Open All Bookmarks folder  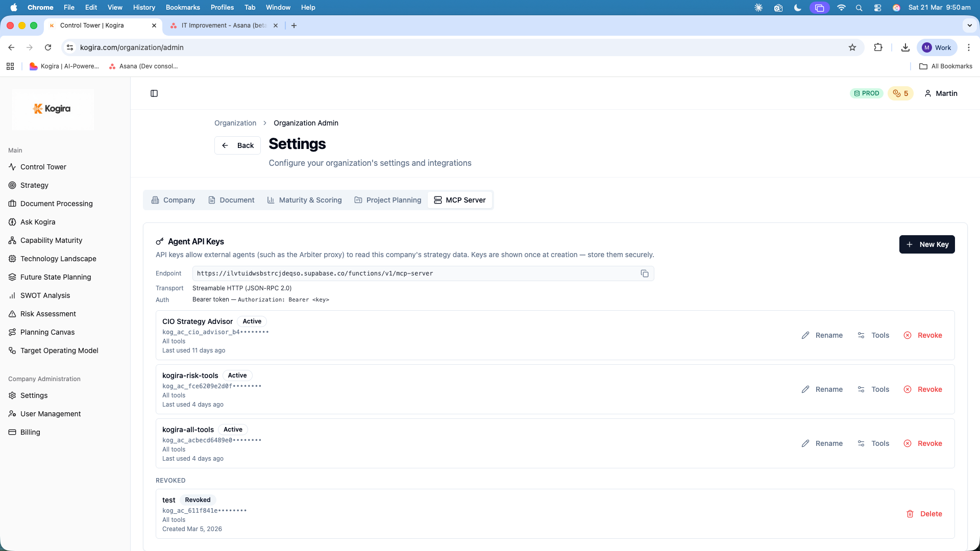click(x=945, y=66)
